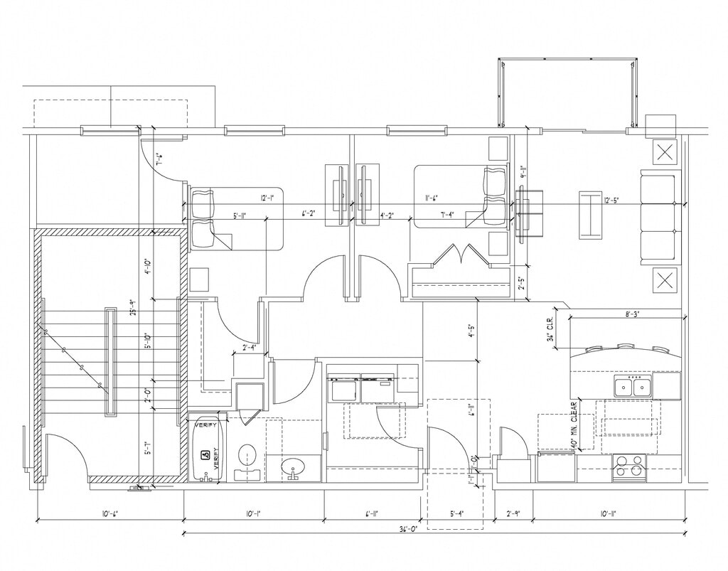Image resolution: width=728 pixels, height=571 pixels.
Task: Select the lower X-marked end table
Action: click(665, 279)
